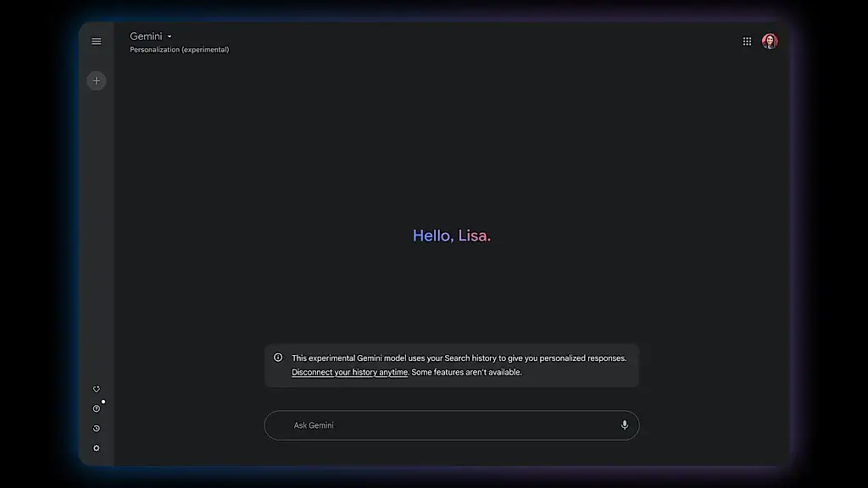Open the Activity history clock icon
The image size is (868, 488).
(97, 428)
